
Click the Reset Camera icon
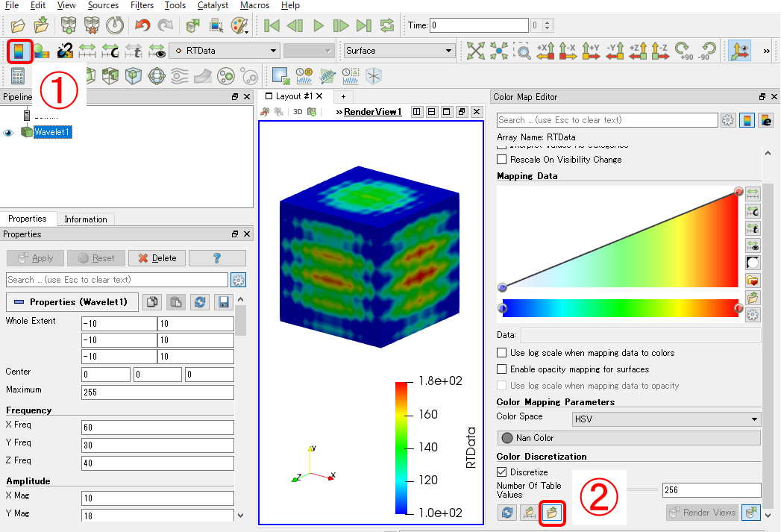476,51
